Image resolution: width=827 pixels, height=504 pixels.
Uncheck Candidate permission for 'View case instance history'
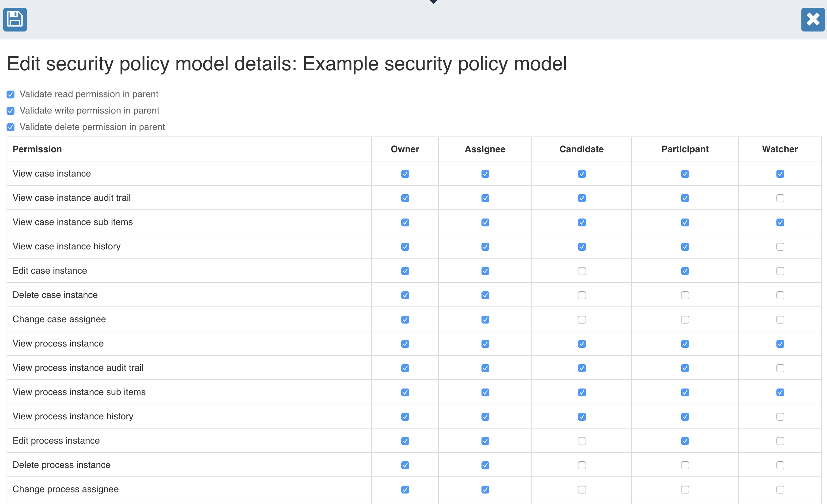(x=582, y=246)
